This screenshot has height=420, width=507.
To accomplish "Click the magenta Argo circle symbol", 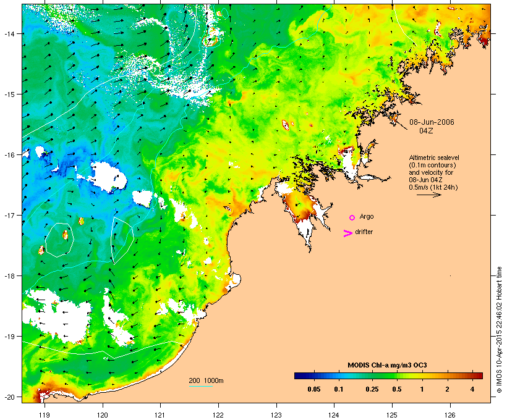I will [352, 217].
